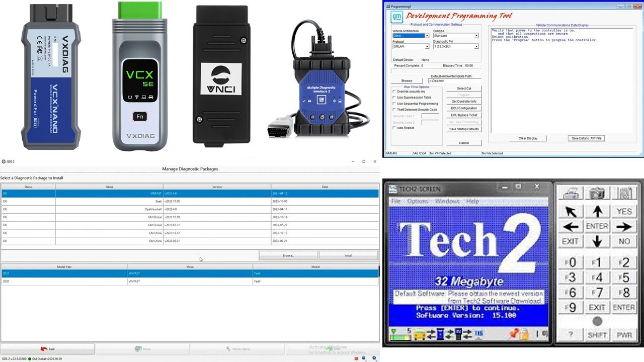Enable the Override security key checkbox
Viewport: 644px width, 362px height.
pyautogui.click(x=394, y=92)
